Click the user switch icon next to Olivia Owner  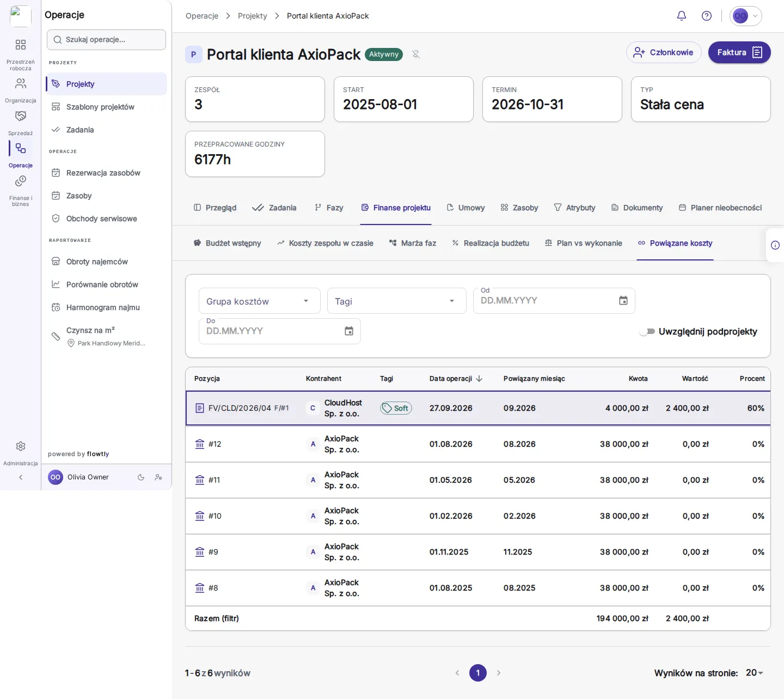tap(158, 477)
